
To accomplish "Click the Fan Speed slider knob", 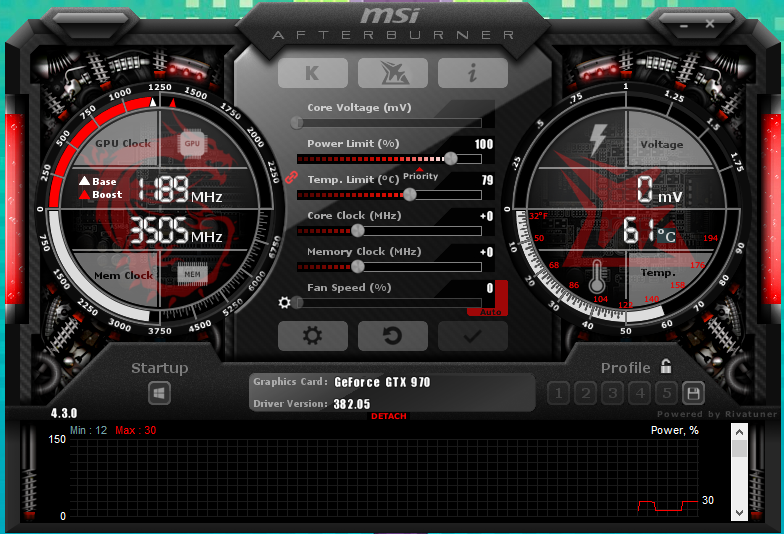I will click(298, 302).
